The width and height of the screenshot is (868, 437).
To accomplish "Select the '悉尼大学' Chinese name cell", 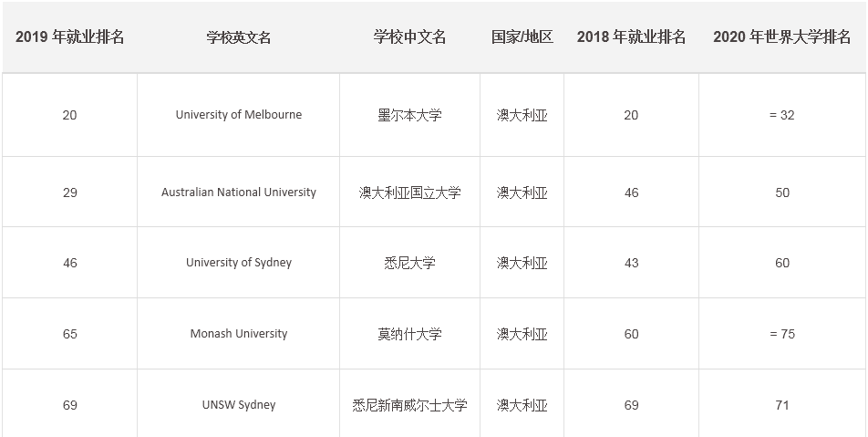I will click(409, 263).
